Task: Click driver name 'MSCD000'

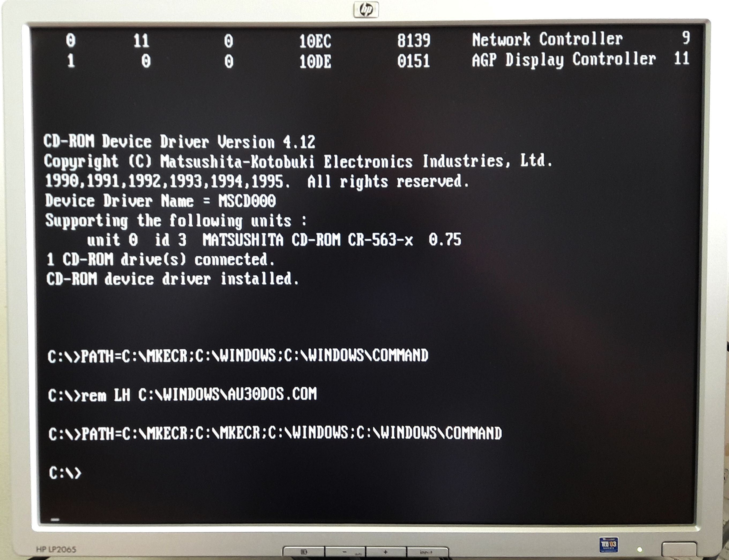Action: [247, 201]
